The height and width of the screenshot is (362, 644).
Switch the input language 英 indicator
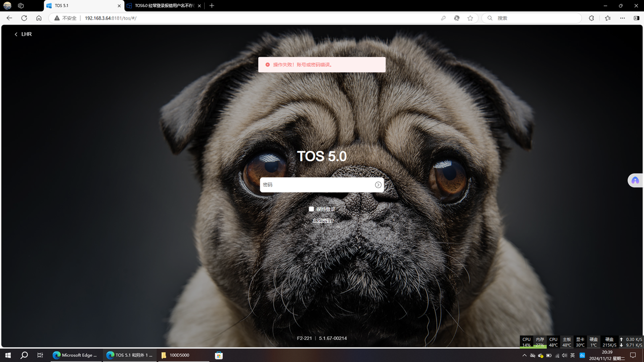pyautogui.click(x=573, y=355)
